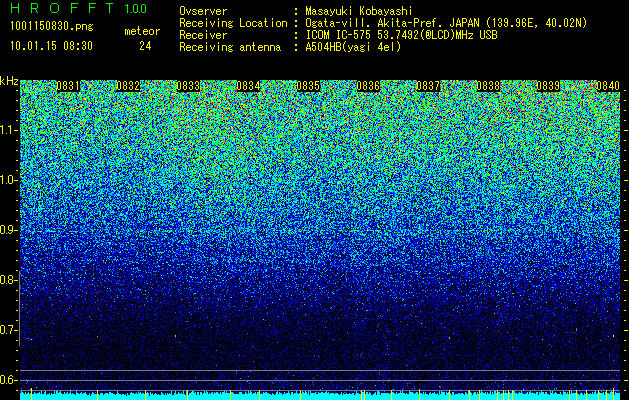Click the 0840 time marker
This screenshot has width=629, height=400.
click(x=608, y=86)
